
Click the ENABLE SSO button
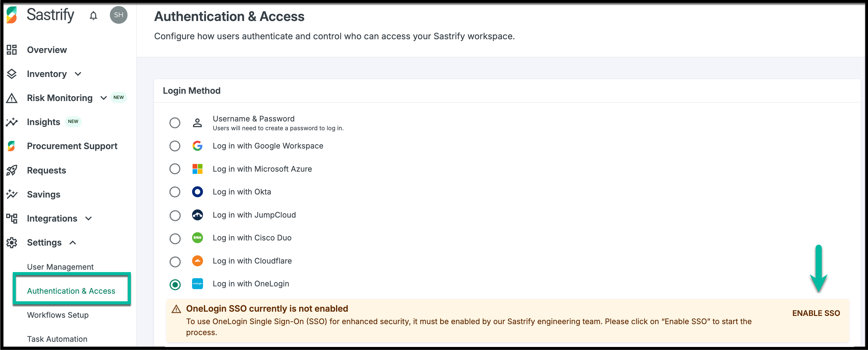click(816, 313)
